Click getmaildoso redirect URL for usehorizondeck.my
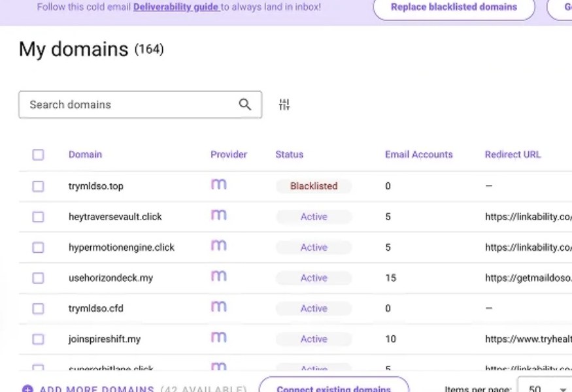 coord(528,278)
